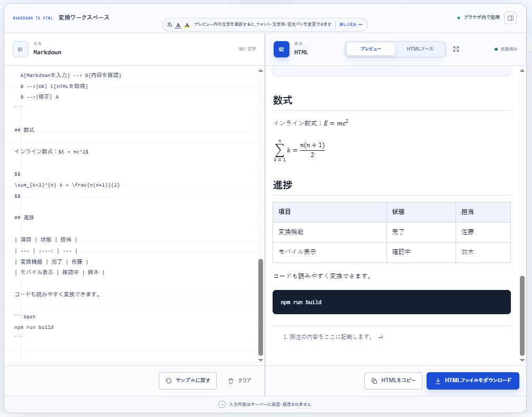532x417 pixels.
Task: Click the 02 output step badge
Action: pos(281,49)
